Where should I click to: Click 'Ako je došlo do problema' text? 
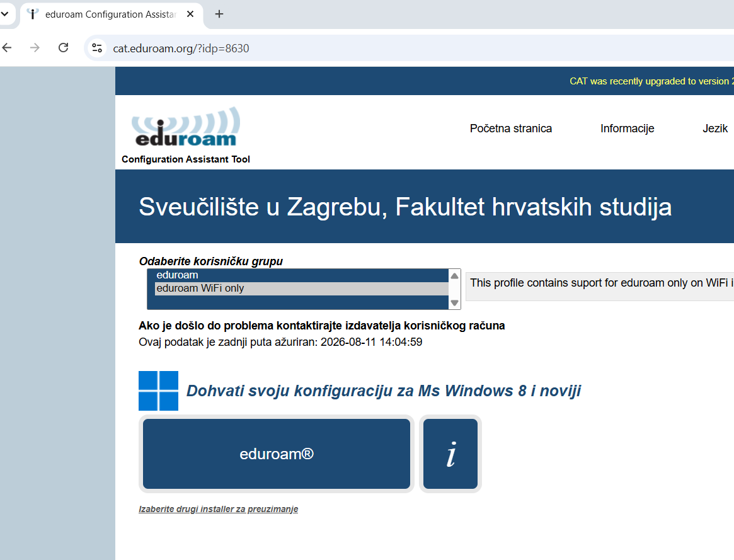(321, 326)
